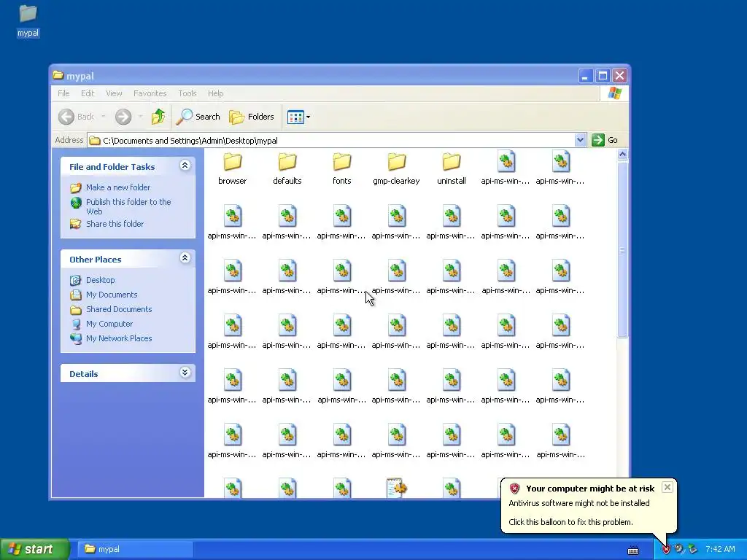Maximize the mypal window

[603, 76]
